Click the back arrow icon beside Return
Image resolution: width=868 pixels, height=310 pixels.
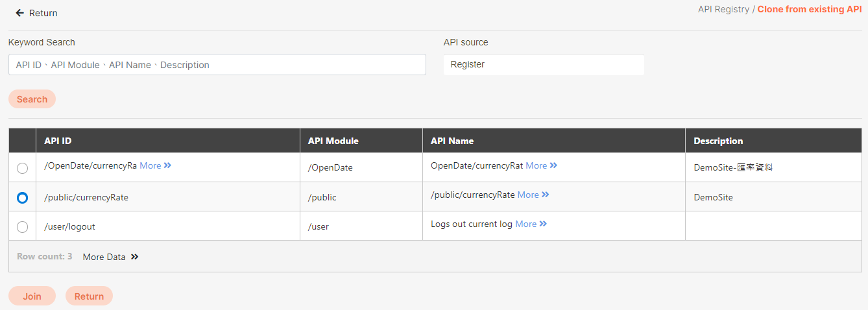pos(19,13)
